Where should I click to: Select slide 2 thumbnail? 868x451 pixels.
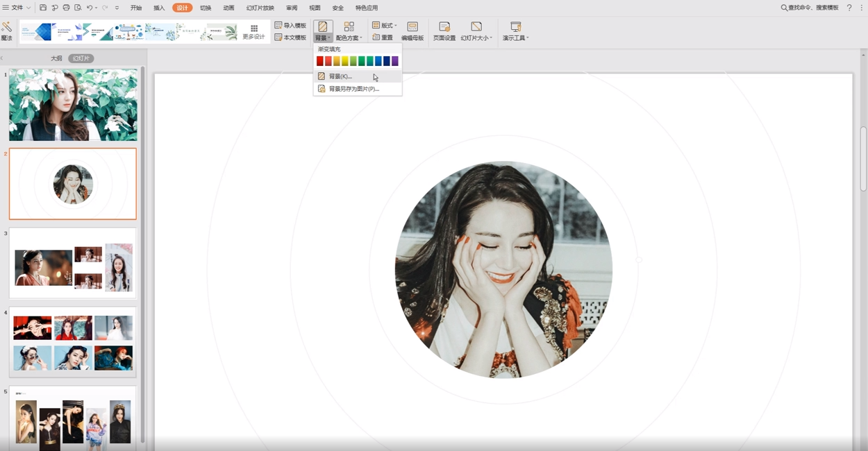pyautogui.click(x=73, y=184)
